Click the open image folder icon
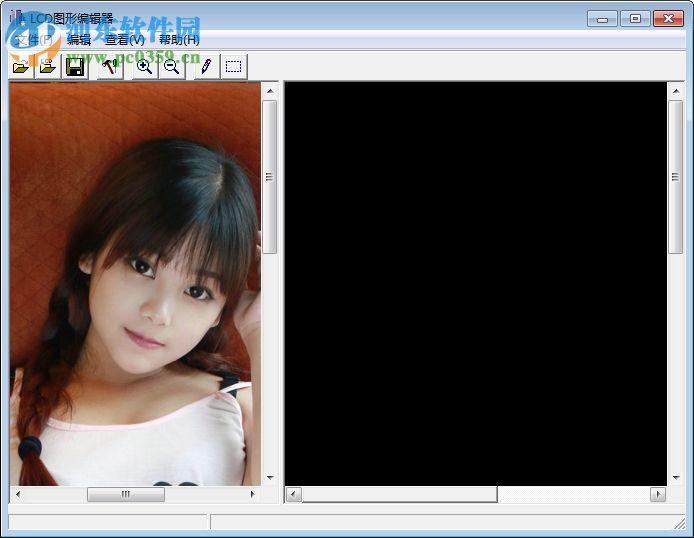 [x=21, y=67]
